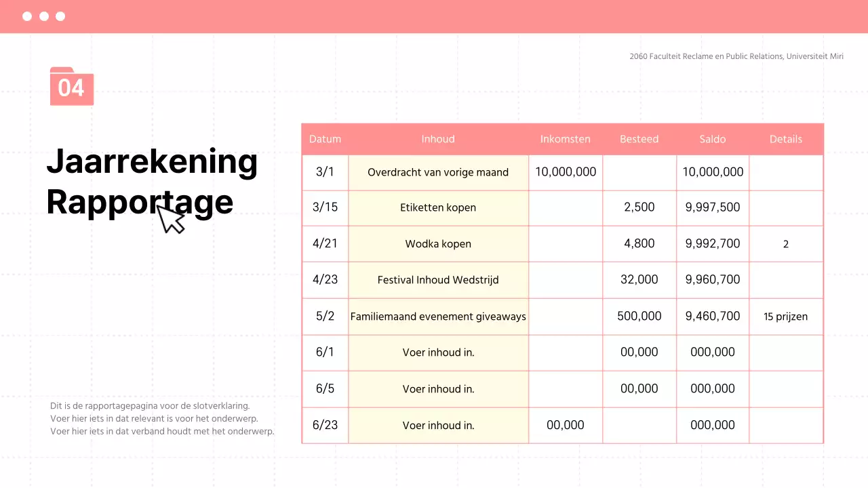This screenshot has width=868, height=488.
Task: Click the Datum column header
Action: [x=325, y=139]
